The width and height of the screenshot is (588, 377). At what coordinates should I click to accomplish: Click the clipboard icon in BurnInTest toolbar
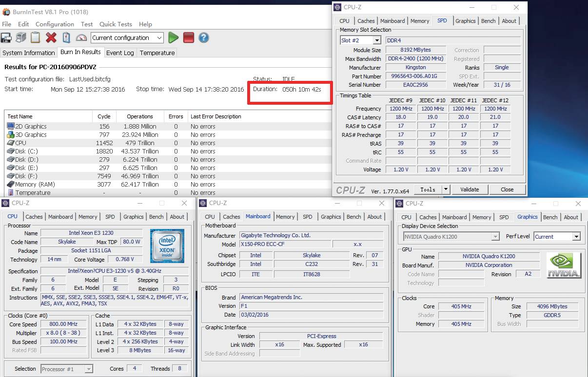pyautogui.click(x=36, y=38)
